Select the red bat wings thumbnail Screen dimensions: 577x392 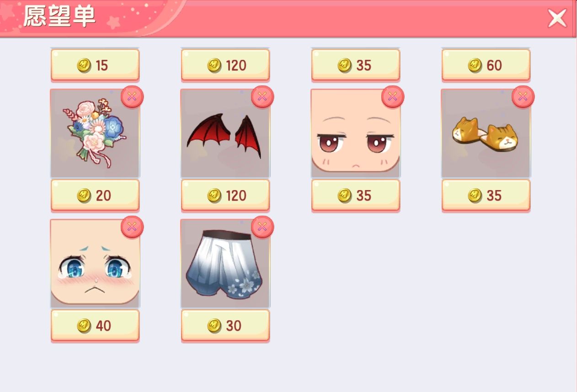tap(225, 133)
